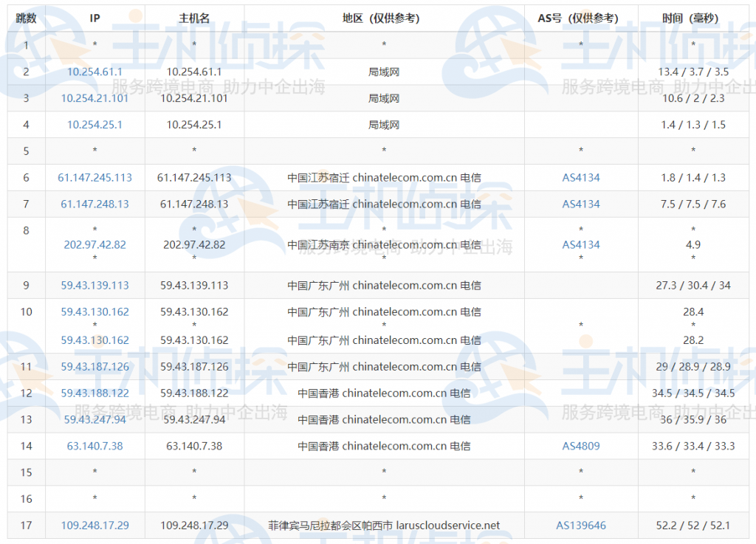This screenshot has height=544, width=756.
Task: Click the 地区 (仅供参考) column header
Action: [x=381, y=18]
